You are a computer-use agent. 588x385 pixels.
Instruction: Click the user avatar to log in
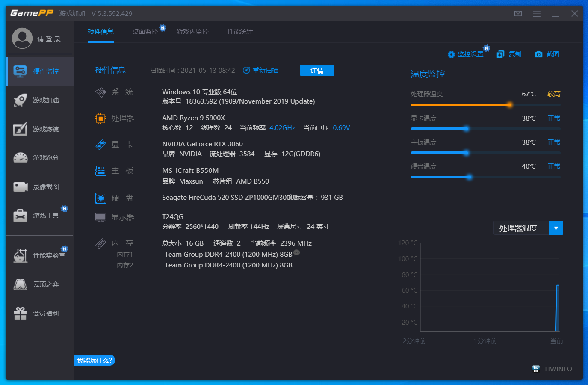pyautogui.click(x=22, y=38)
